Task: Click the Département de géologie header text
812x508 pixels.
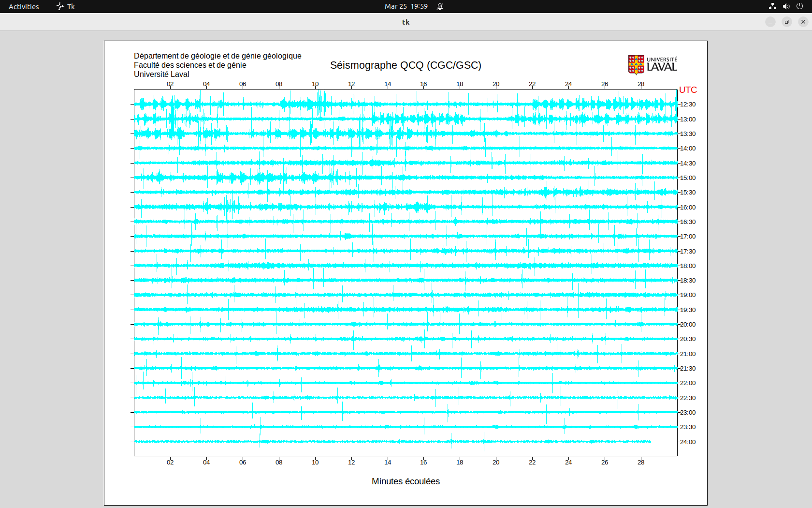Action: pyautogui.click(x=217, y=56)
